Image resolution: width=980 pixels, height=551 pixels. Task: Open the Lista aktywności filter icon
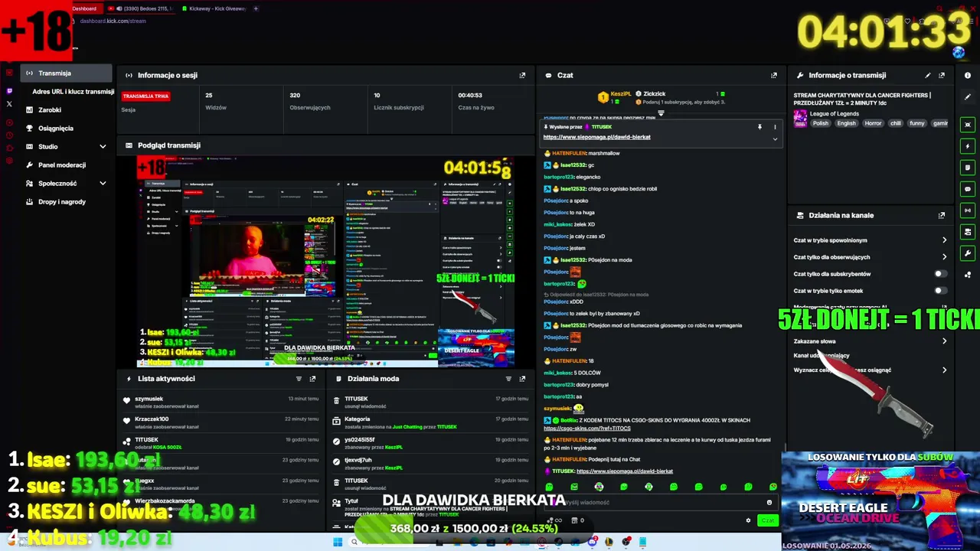[x=299, y=378]
